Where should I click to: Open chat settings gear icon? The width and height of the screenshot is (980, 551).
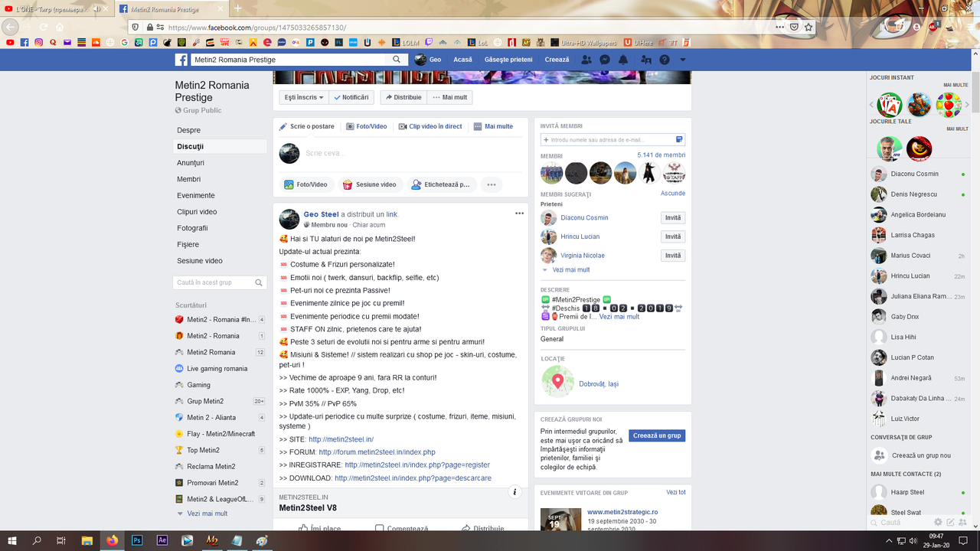click(x=938, y=522)
